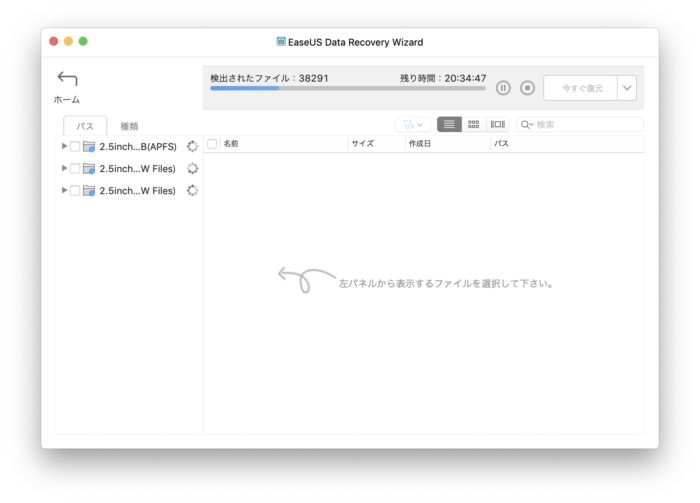Viewport: 700px width, 503px height.
Task: Click the ホーム label
Action: point(67,100)
